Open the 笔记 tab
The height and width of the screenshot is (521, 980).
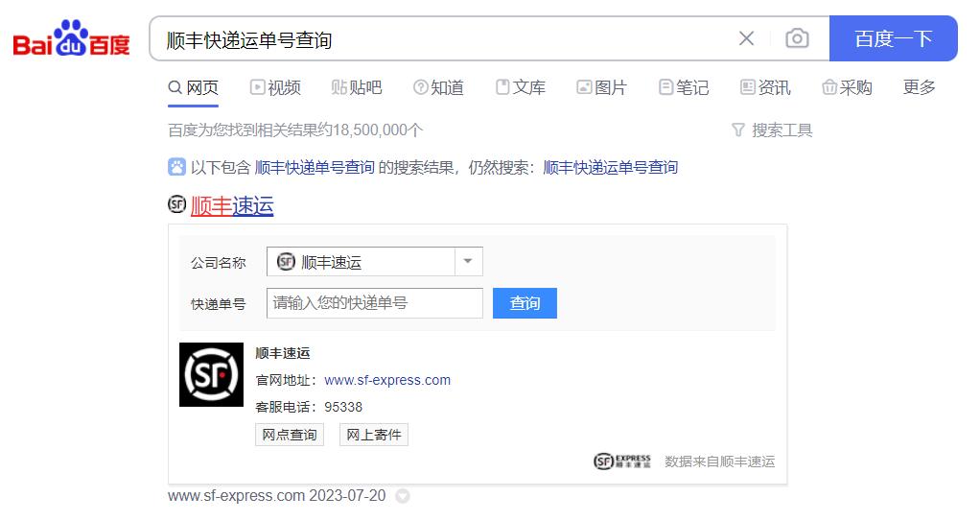coord(684,87)
